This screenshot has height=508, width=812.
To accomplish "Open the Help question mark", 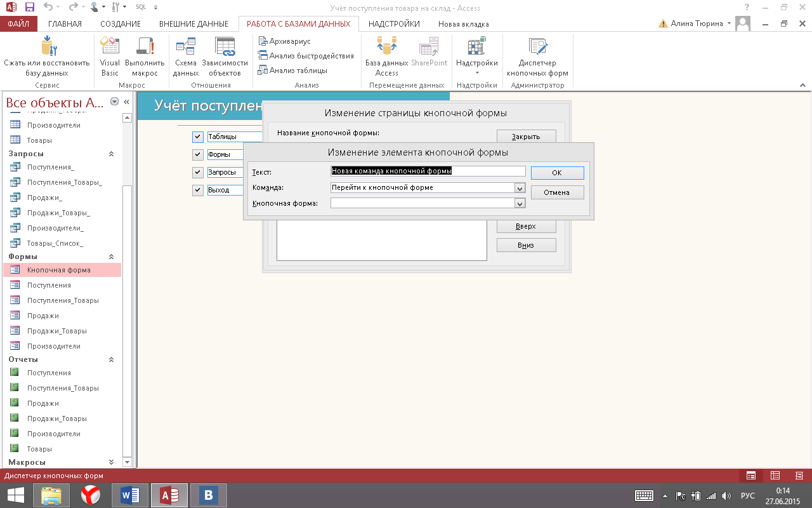I will [x=745, y=8].
